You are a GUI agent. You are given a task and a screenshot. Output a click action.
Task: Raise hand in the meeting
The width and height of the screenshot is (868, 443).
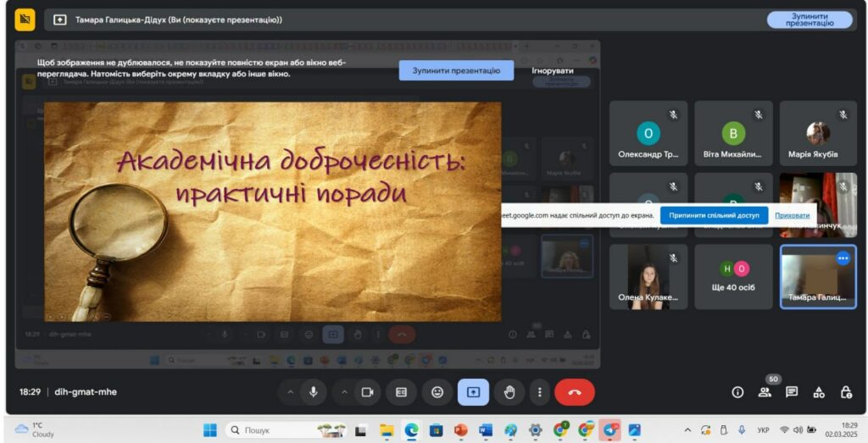(509, 392)
